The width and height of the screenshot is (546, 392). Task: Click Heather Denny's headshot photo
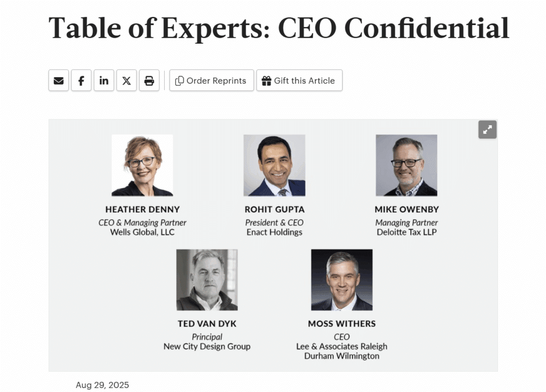pyautogui.click(x=142, y=165)
